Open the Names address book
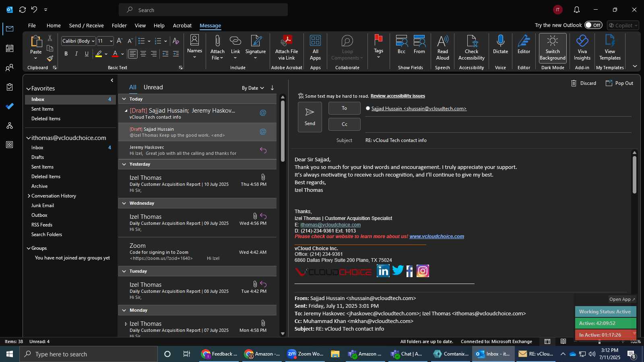 194,46
